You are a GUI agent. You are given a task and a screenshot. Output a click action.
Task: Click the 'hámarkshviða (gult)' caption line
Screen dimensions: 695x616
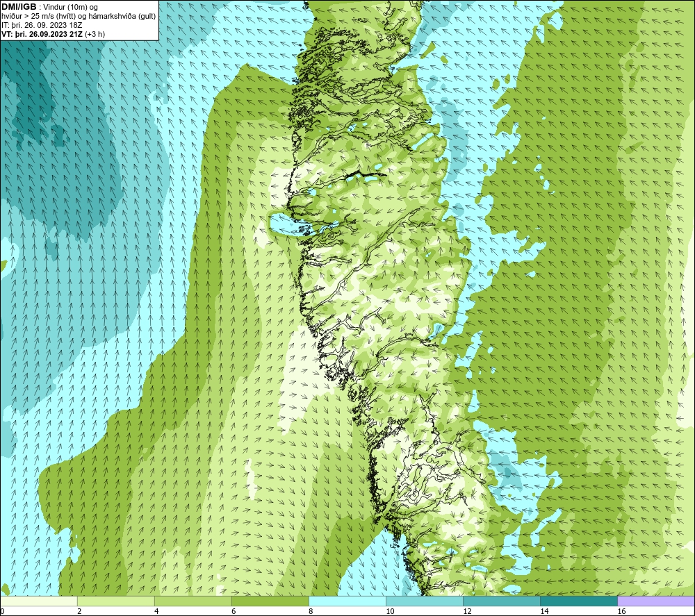click(79, 17)
